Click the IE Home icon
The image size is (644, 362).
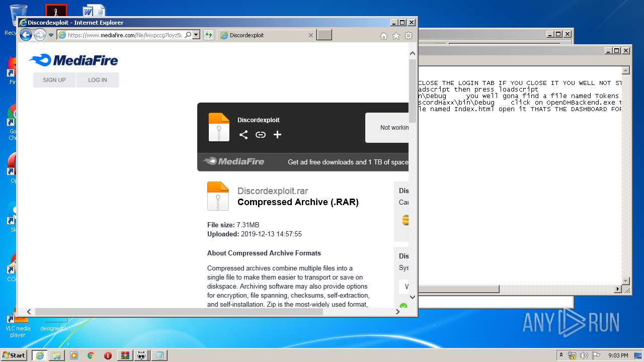coord(384,36)
